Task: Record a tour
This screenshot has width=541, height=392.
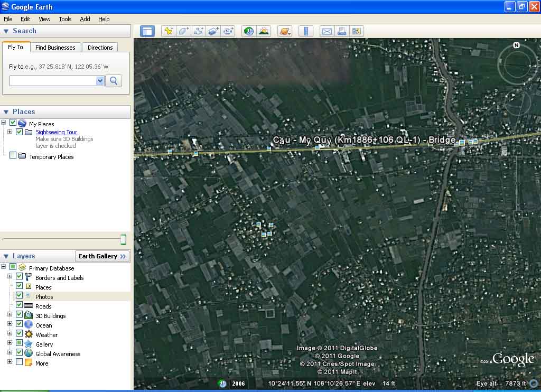Action: coord(228,31)
